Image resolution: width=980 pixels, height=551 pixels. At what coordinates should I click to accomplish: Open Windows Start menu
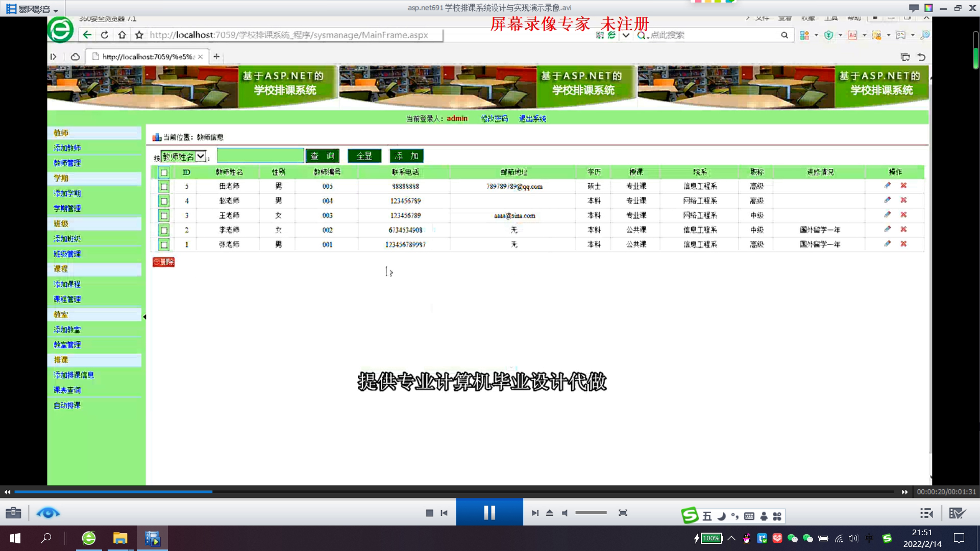click(x=15, y=538)
